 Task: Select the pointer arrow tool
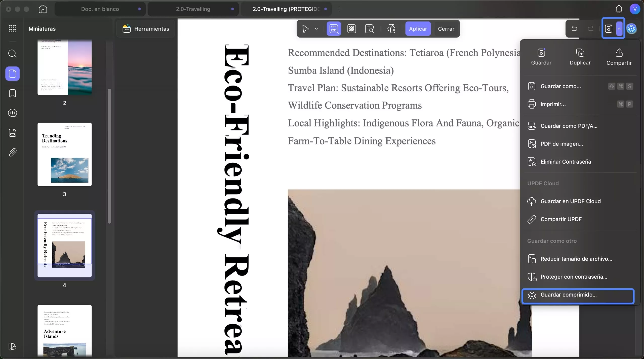[x=306, y=29]
